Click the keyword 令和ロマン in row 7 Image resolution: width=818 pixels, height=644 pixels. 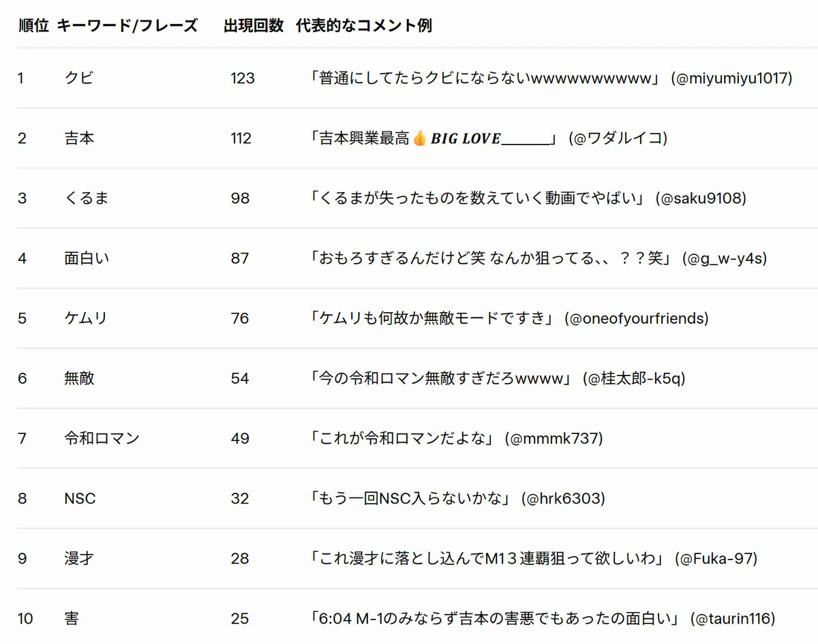102,438
